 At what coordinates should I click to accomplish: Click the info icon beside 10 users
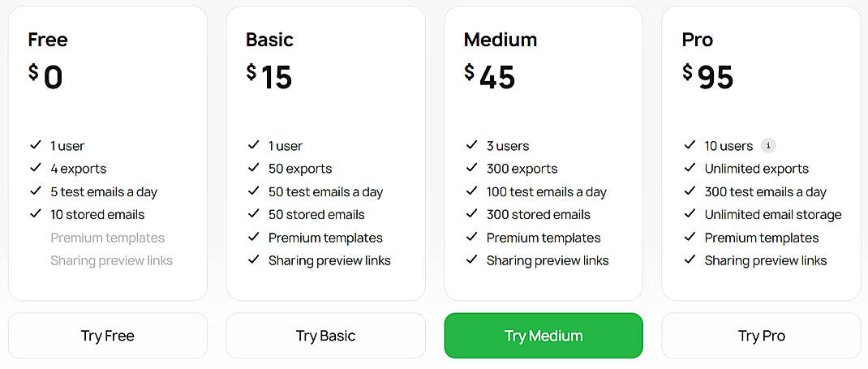(768, 146)
